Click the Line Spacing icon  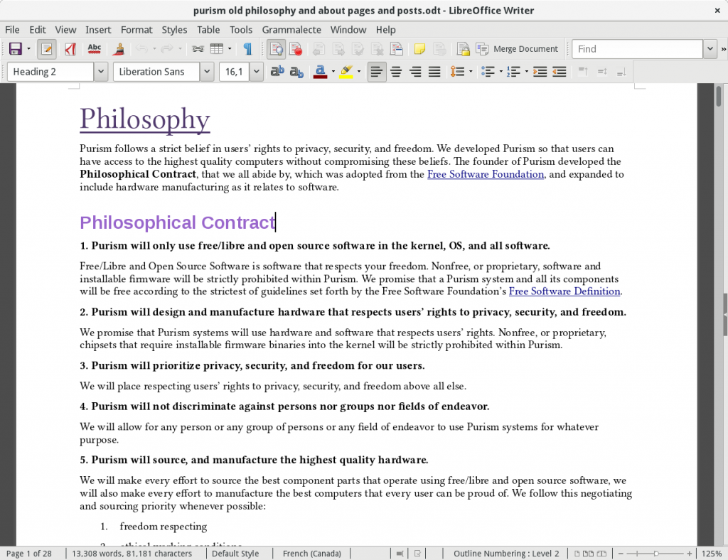click(457, 72)
